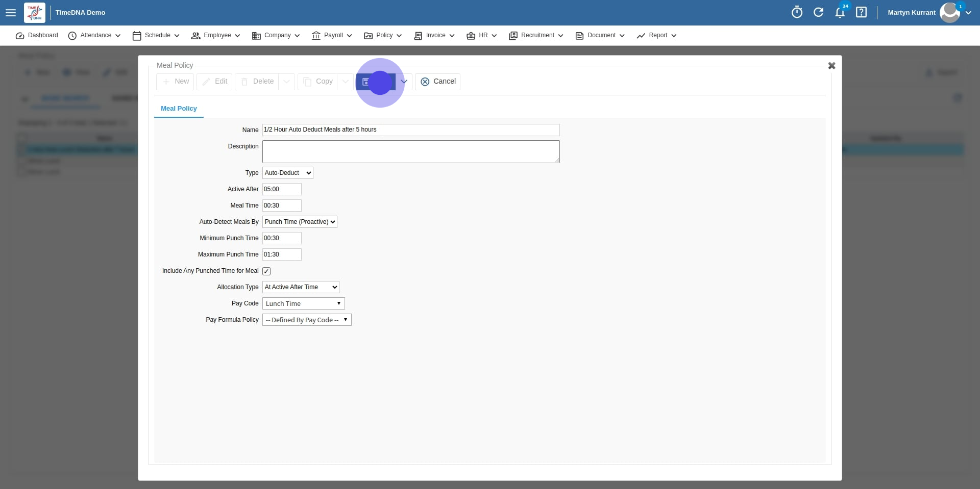Open the hamburger navigation menu
The height and width of the screenshot is (489, 980).
click(10, 12)
